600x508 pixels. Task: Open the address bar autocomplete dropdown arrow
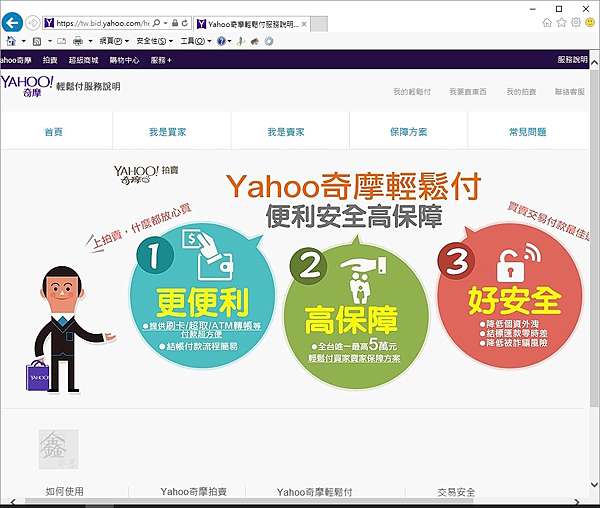[165, 23]
